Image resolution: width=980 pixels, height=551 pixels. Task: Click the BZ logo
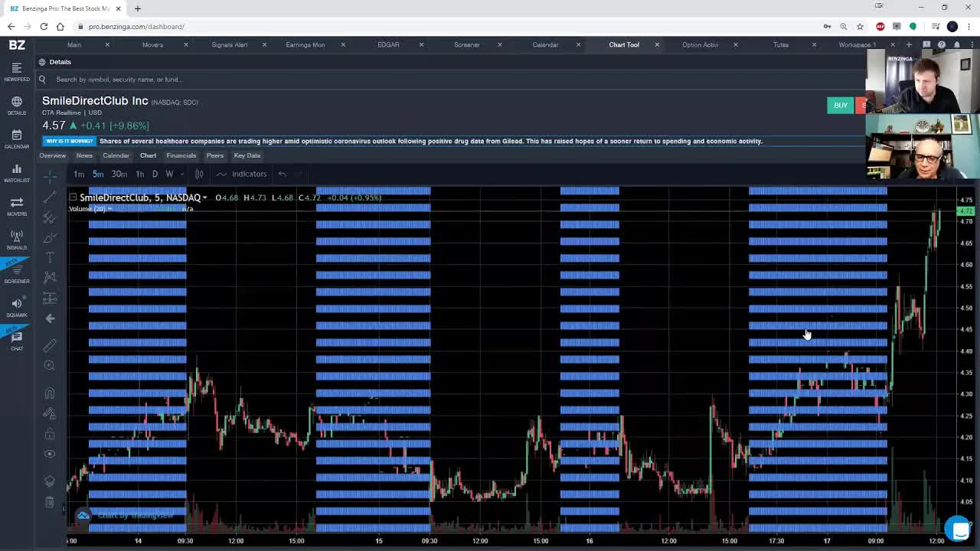17,44
